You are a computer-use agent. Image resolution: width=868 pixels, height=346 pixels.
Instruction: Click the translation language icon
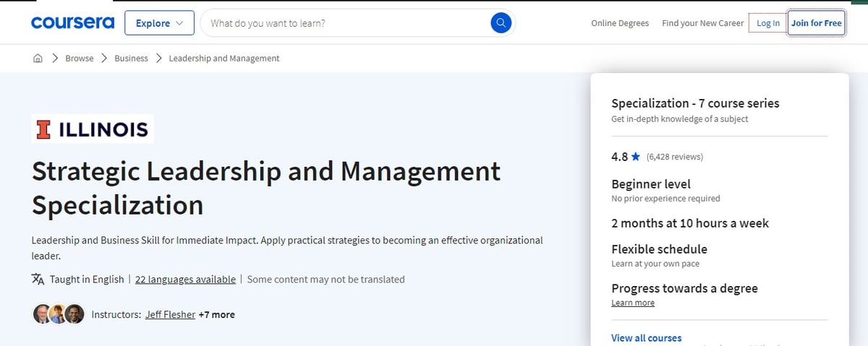[x=38, y=279]
